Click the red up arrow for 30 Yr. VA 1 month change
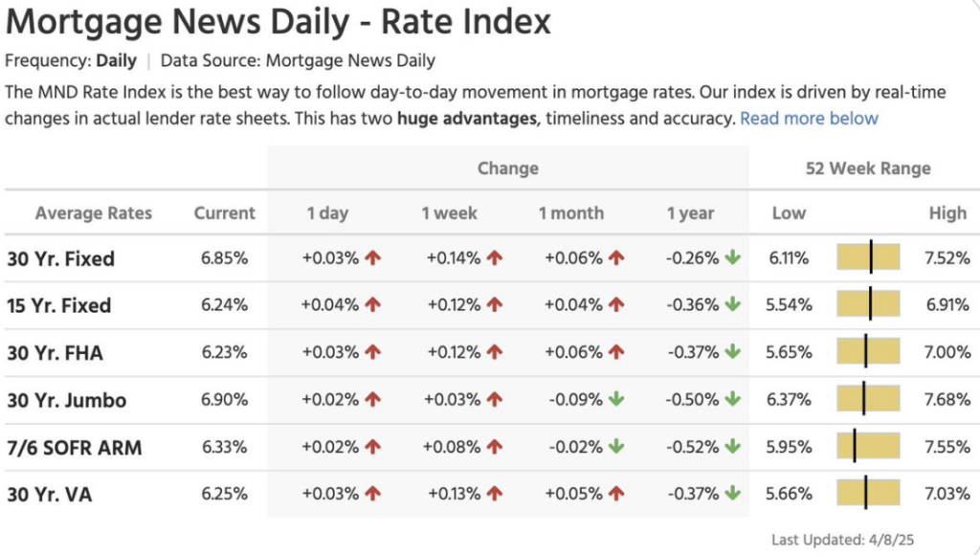This screenshot has width=980, height=555. pos(615,494)
